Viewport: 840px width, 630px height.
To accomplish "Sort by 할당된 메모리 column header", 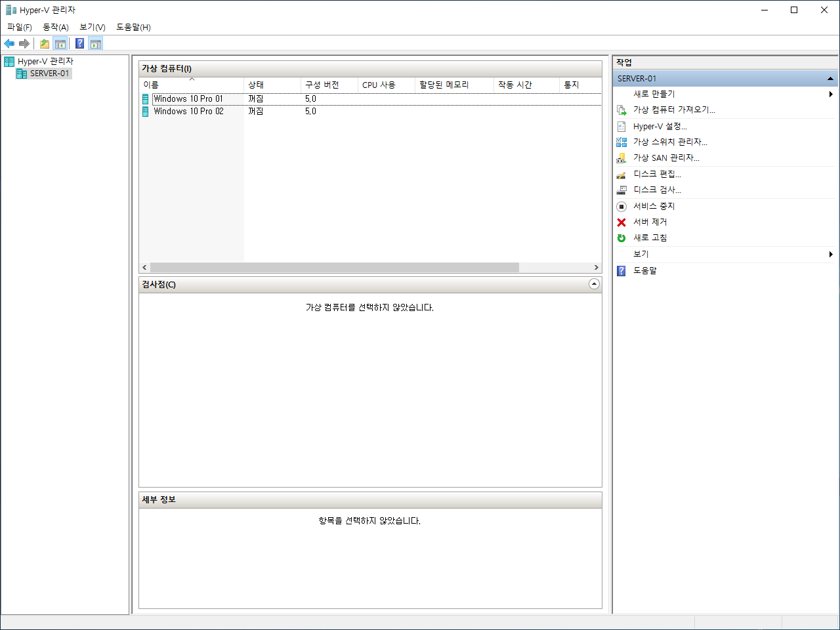I will click(454, 85).
